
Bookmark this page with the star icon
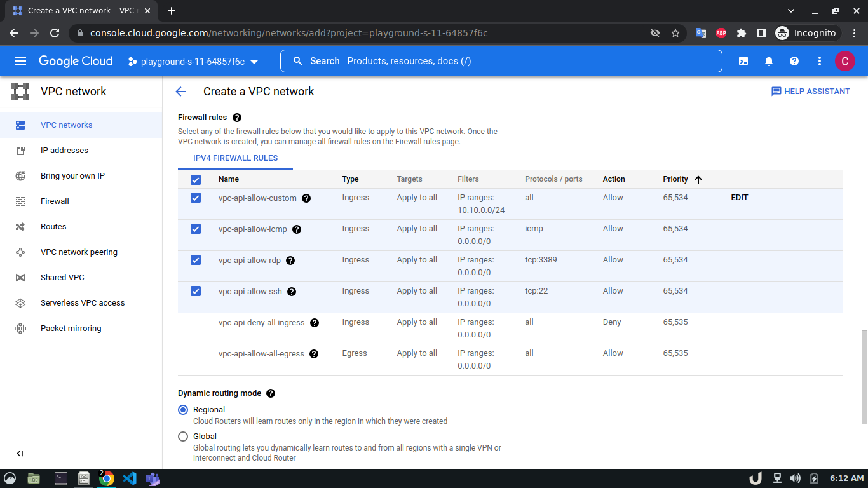click(675, 33)
